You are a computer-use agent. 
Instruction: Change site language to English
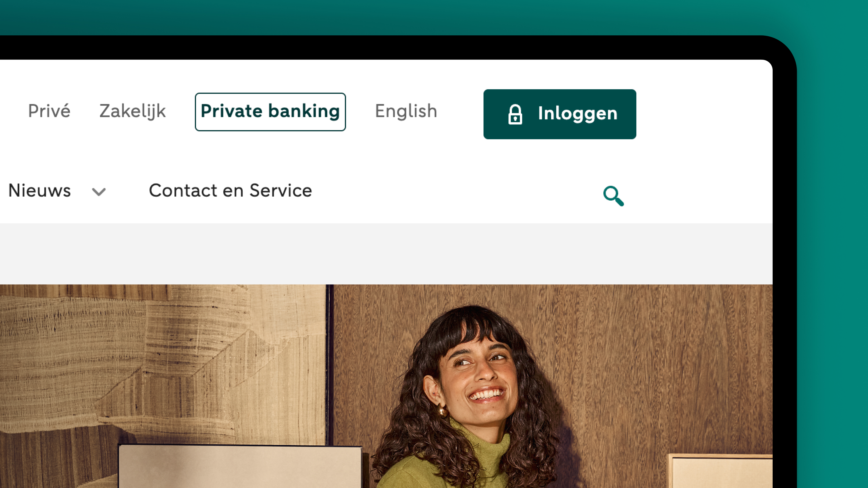point(406,111)
